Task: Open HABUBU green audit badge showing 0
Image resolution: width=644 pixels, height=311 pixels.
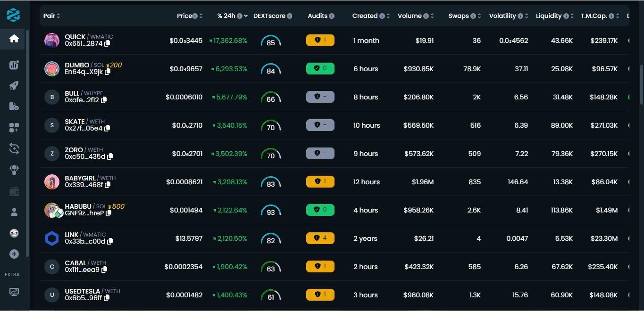Action: [320, 210]
